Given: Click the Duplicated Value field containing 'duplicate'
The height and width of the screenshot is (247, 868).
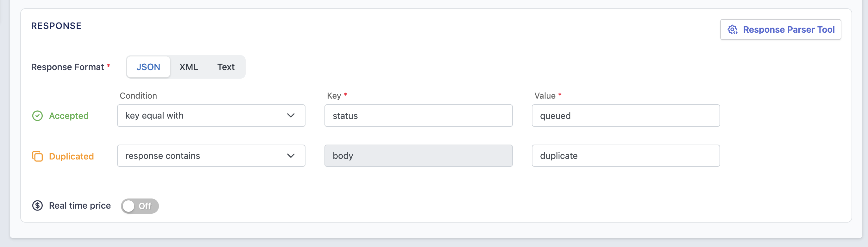Looking at the screenshot, I should [626, 156].
